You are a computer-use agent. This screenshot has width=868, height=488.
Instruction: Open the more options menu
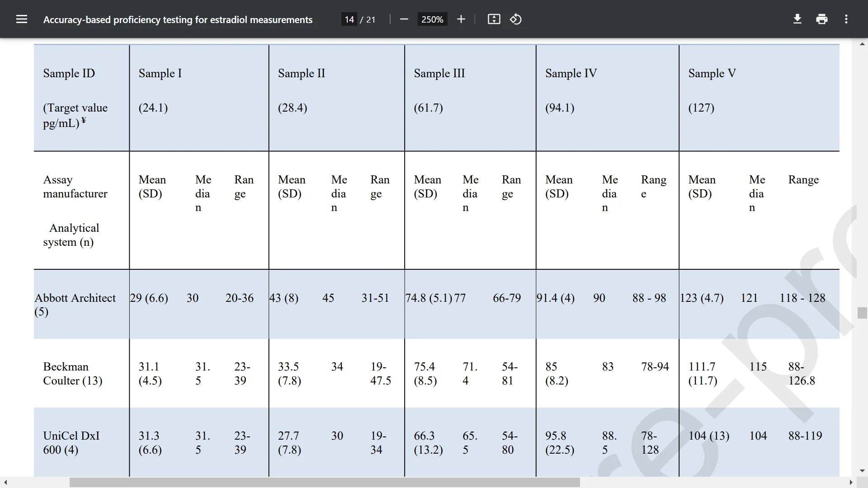point(846,19)
